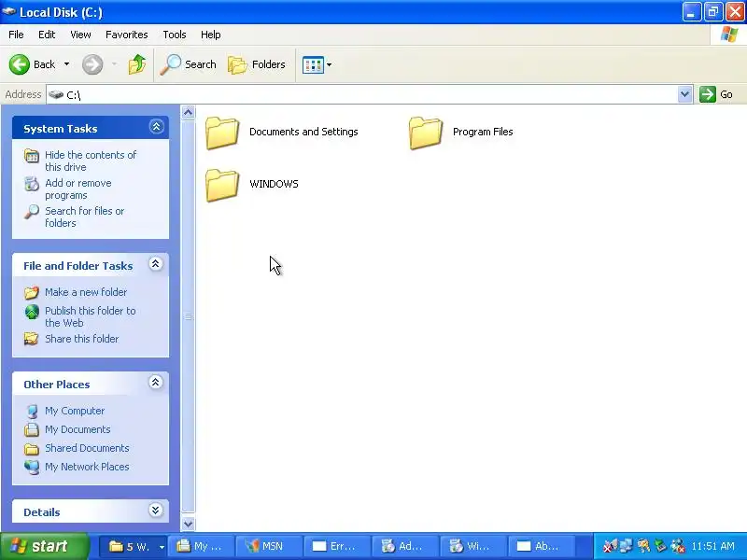
Task: Click the Share this folder icon
Action: coord(32,339)
